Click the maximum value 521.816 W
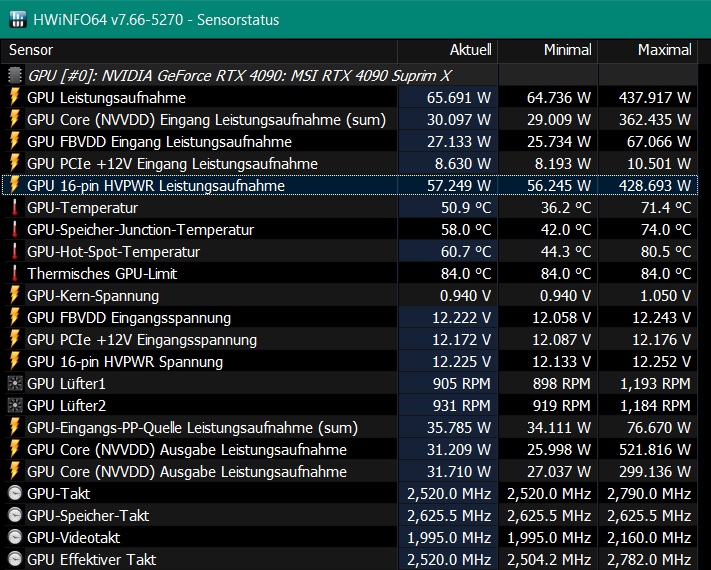The height and width of the screenshot is (570, 711). pyautogui.click(x=655, y=450)
